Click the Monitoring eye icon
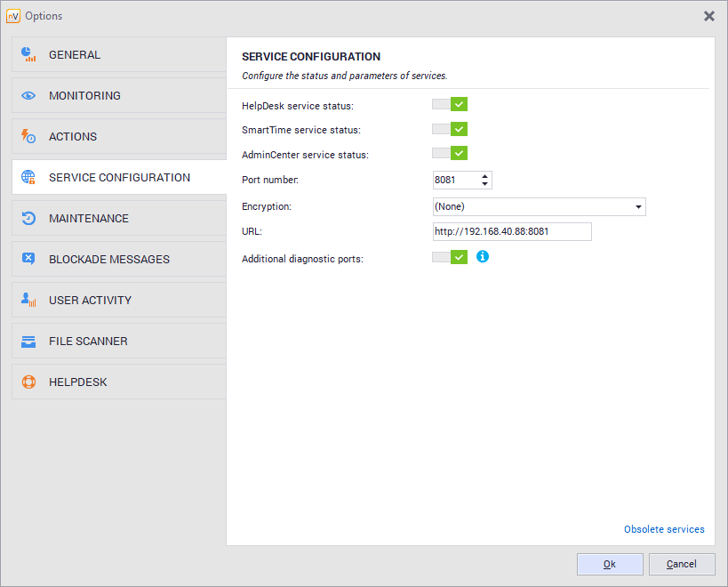 [x=28, y=96]
